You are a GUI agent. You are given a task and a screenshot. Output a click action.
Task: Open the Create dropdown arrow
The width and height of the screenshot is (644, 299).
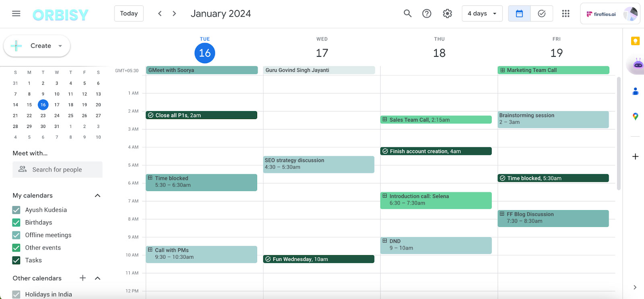(60, 46)
